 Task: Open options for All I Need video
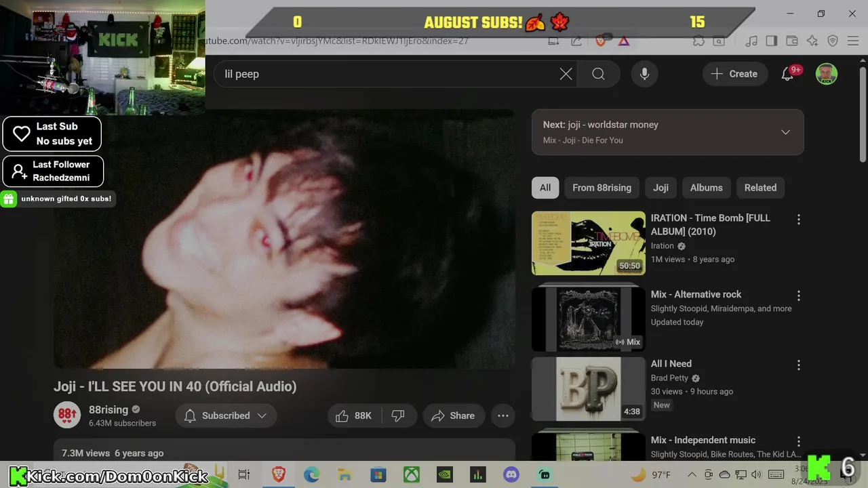(798, 365)
